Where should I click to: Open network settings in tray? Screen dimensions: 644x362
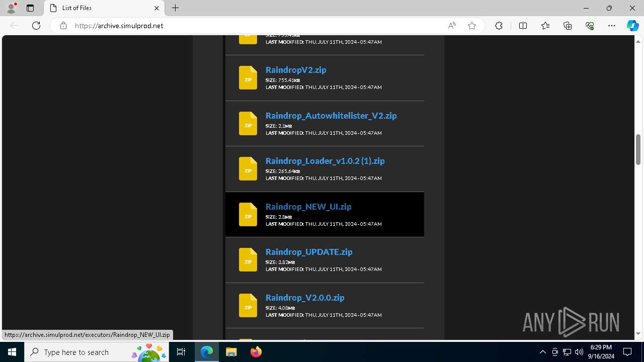point(567,352)
